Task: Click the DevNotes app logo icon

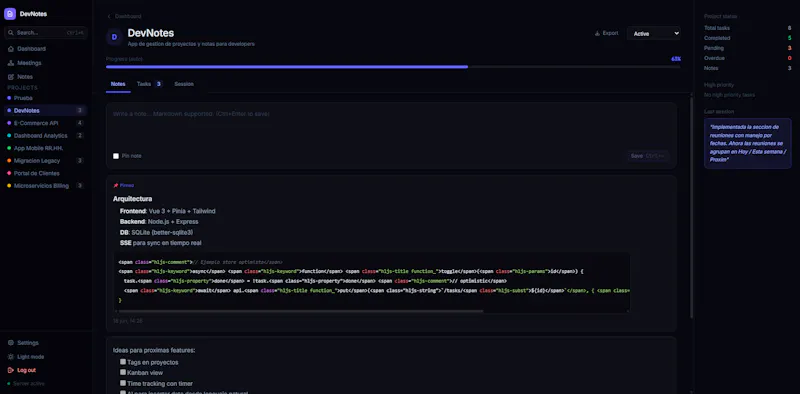Action: coord(10,14)
